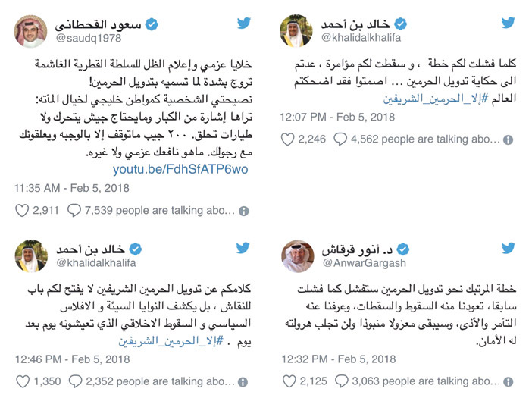The image size is (532, 398).
Task: Click reply bubble on the 2,352 people tweet
Action: click(x=74, y=381)
